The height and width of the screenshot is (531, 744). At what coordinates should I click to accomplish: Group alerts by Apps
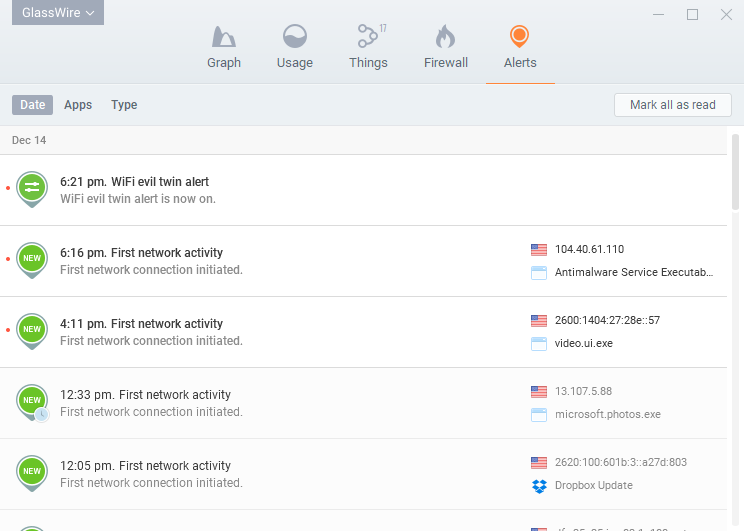tap(78, 105)
